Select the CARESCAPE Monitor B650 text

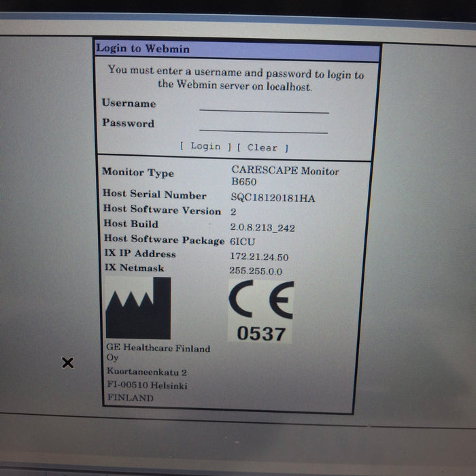[x=285, y=176]
